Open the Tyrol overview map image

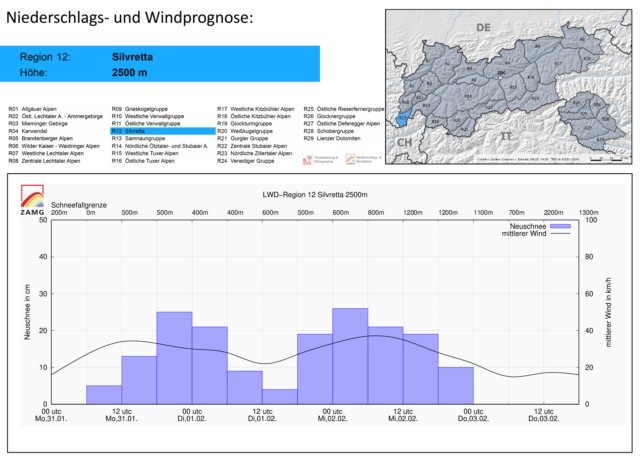[509, 87]
